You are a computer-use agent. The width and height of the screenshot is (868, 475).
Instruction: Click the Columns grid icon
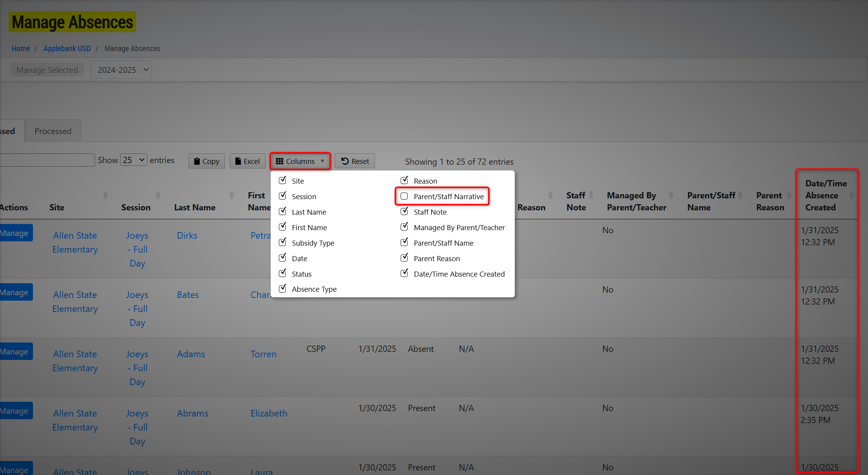point(279,161)
